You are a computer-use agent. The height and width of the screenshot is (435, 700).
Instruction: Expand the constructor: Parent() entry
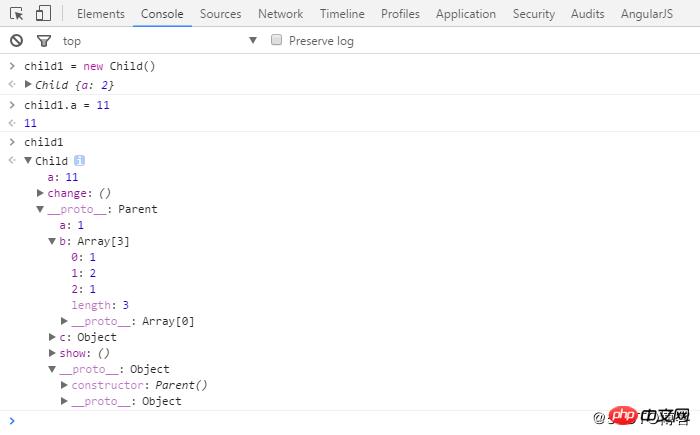point(65,385)
